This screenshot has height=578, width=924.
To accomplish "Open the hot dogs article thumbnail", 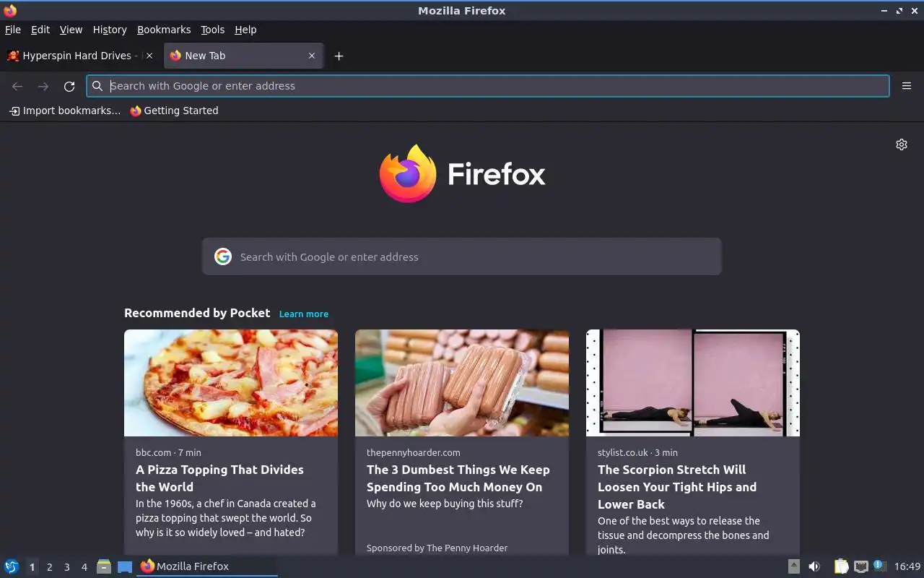I will click(462, 383).
